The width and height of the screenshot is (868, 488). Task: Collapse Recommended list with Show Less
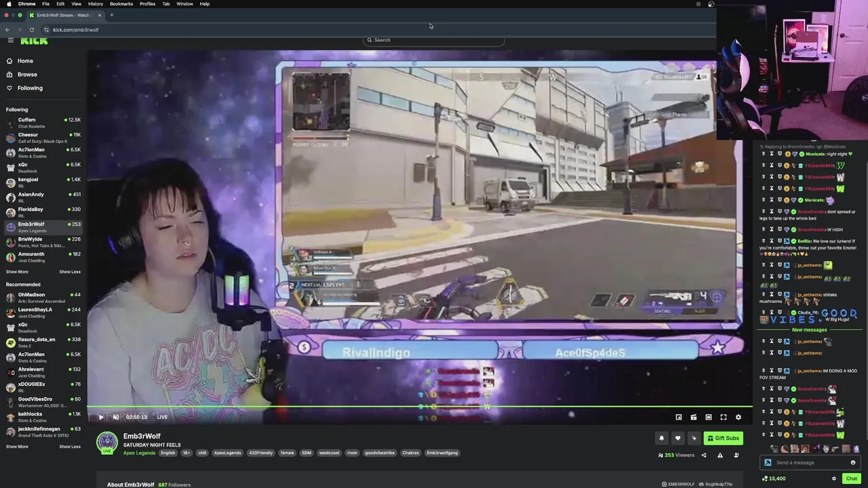pyautogui.click(x=70, y=447)
